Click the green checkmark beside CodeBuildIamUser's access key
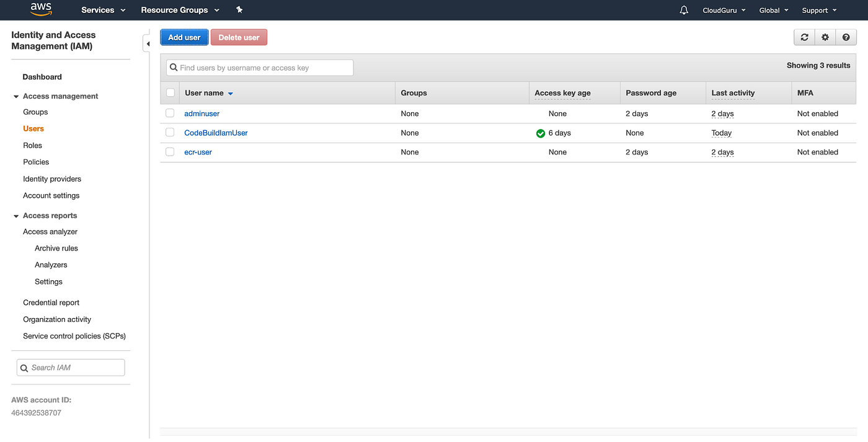Viewport: 868px width, 442px height. pos(540,133)
